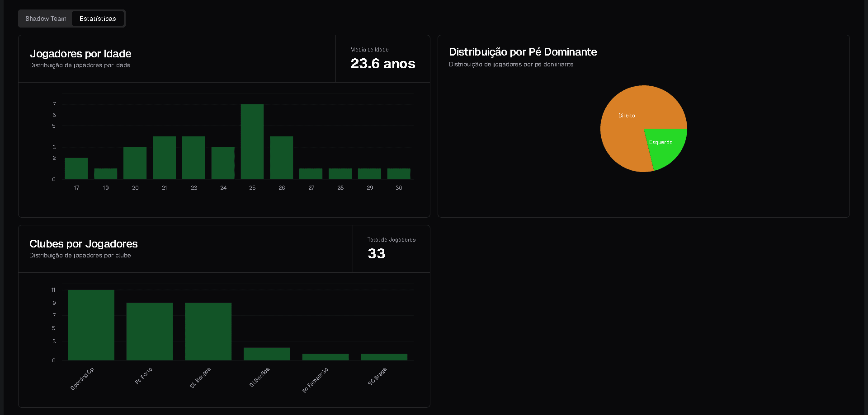Viewport: 868px width, 415px height.
Task: Click the Total de Jogadores stat card
Action: point(391,249)
